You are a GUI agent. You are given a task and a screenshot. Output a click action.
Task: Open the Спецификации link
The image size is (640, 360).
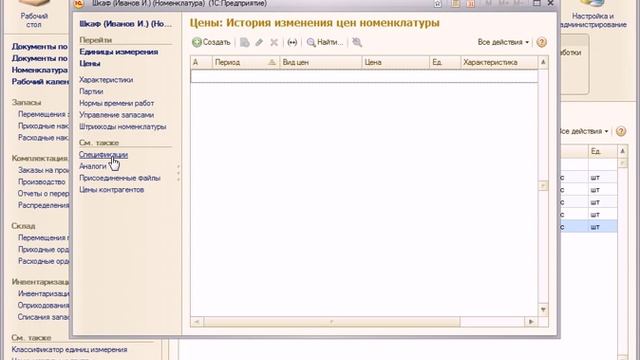104,155
